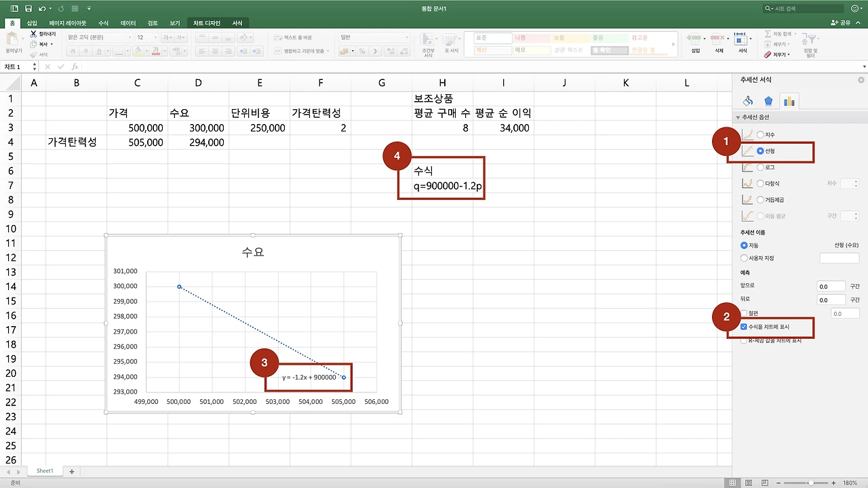Image resolution: width=868 pixels, height=488 pixels.
Task: Select 사용자 지정 trendline name option
Action: (744, 258)
